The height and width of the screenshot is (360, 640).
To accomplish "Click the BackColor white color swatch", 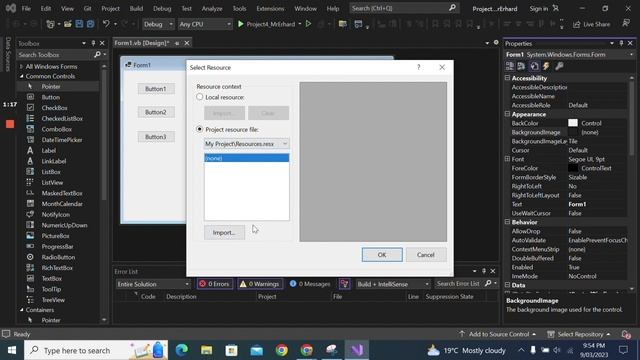I will [573, 123].
